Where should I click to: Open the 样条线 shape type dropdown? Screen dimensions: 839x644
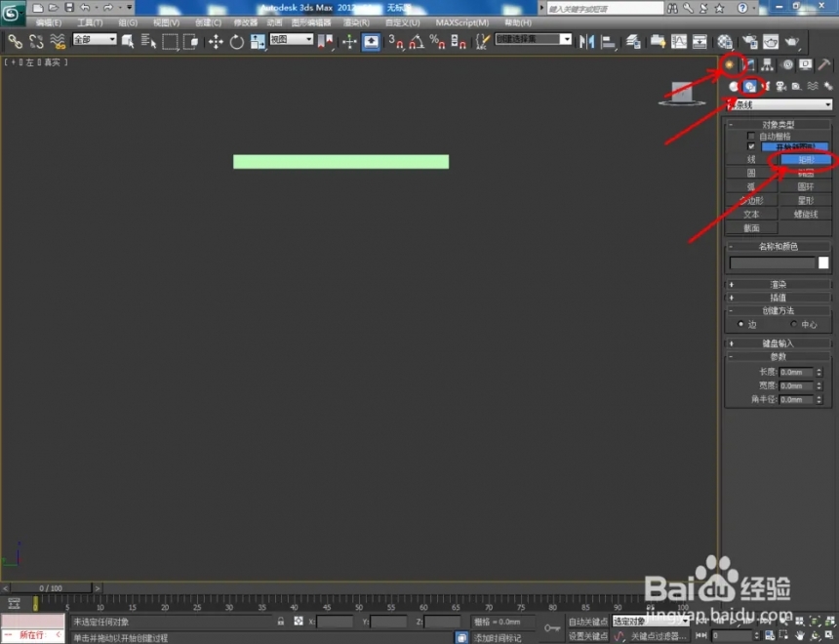(x=781, y=105)
